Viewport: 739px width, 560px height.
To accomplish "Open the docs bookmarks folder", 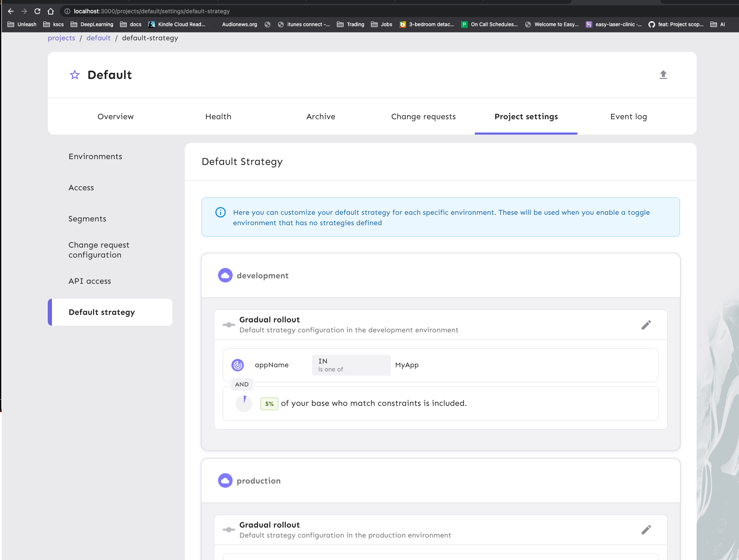I will click(131, 25).
